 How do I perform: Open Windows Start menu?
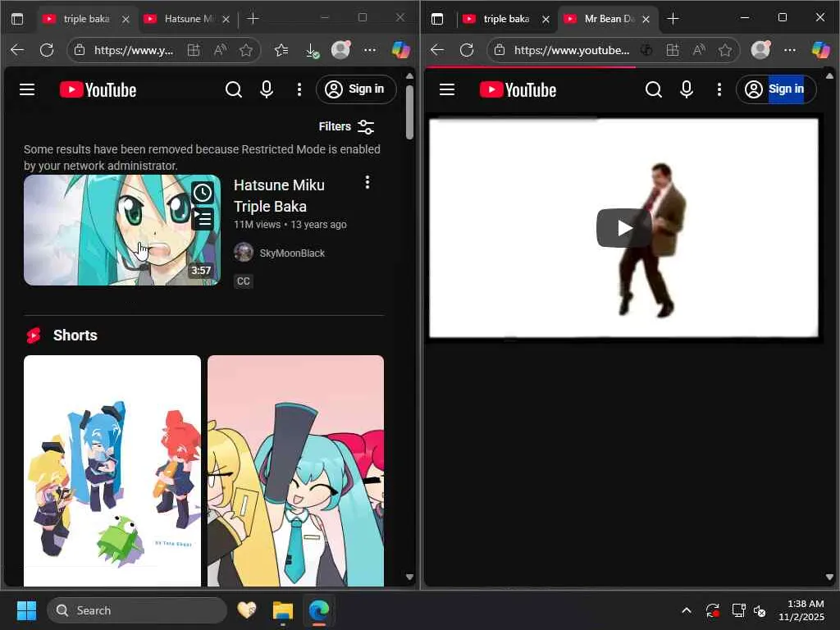click(26, 610)
